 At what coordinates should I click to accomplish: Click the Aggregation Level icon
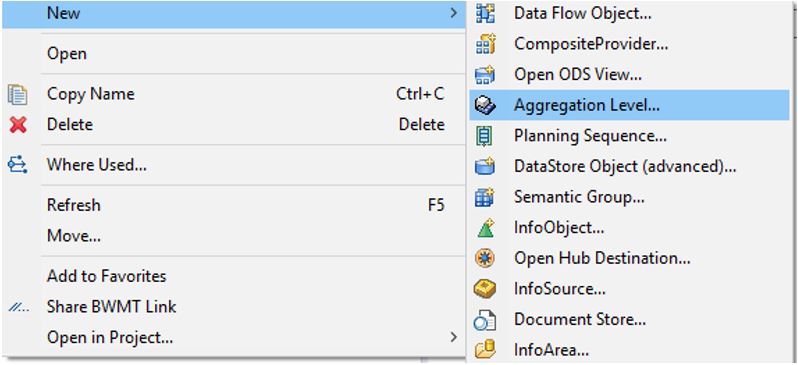[484, 105]
